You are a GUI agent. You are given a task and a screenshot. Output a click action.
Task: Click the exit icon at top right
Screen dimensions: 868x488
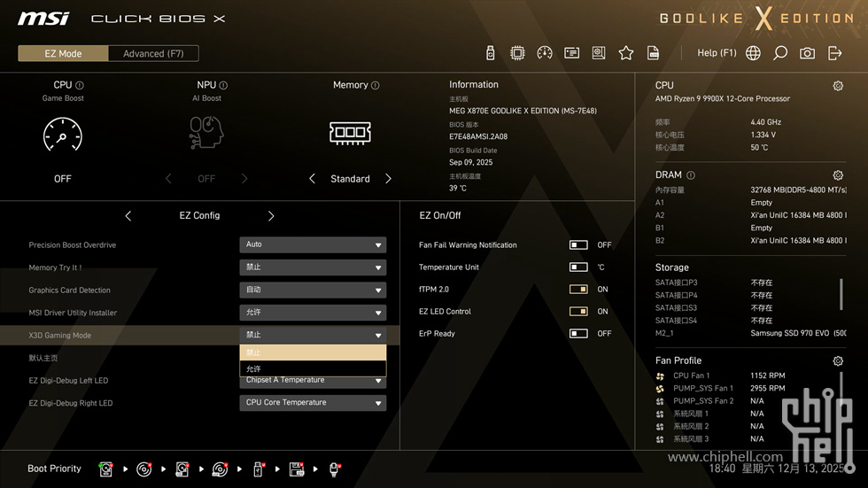[x=834, y=53]
